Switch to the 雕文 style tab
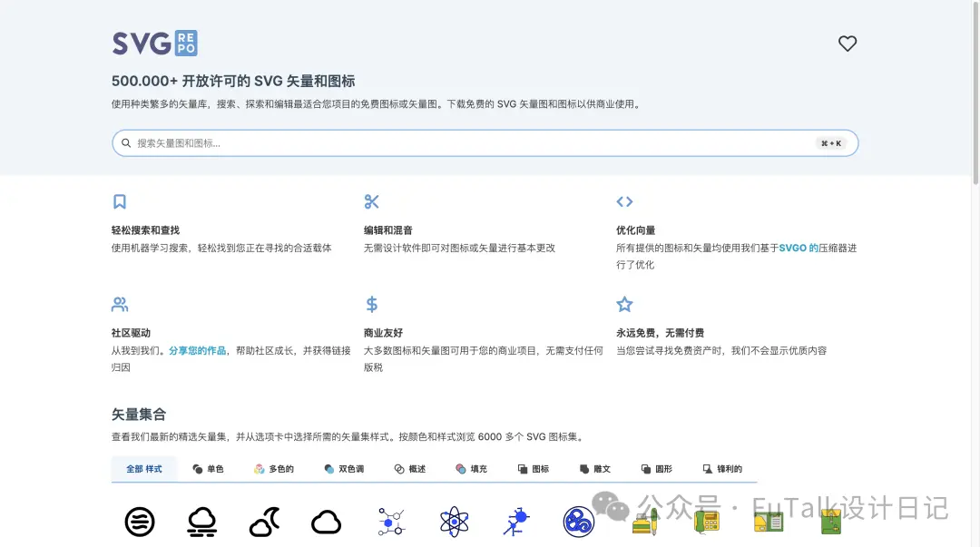 click(594, 469)
